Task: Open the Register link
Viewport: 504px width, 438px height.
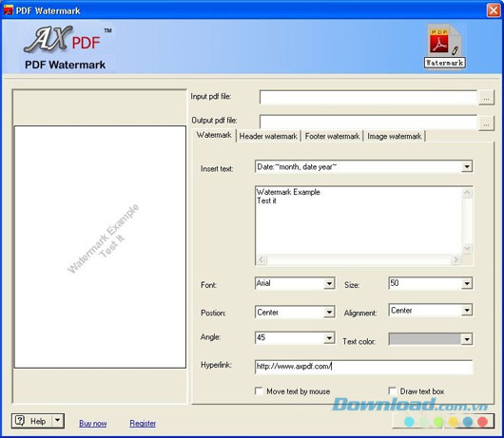Action: coord(143,423)
